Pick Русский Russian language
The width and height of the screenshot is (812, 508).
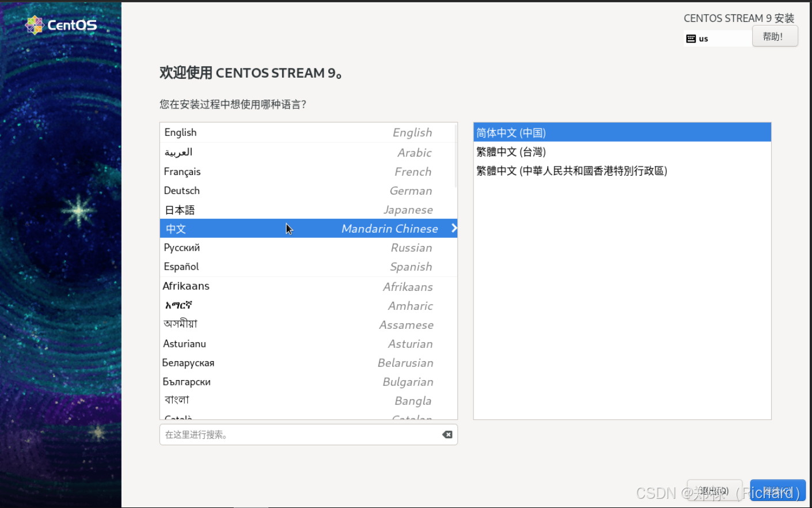pyautogui.click(x=308, y=248)
